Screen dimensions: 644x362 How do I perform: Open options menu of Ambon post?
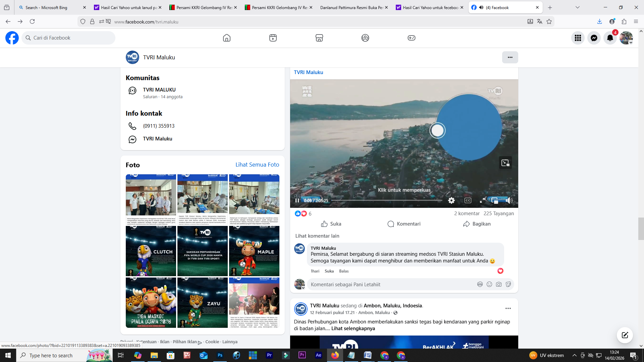click(x=508, y=308)
